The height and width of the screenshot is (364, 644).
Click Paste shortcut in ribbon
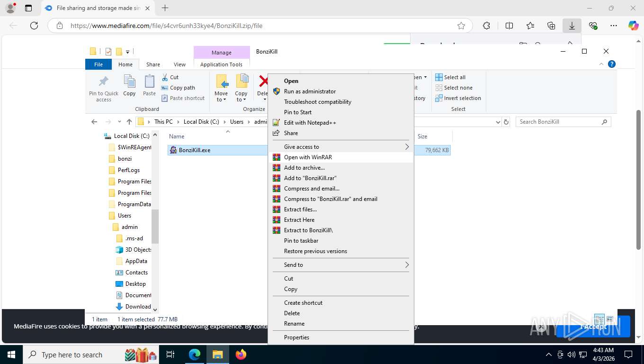pos(183,98)
